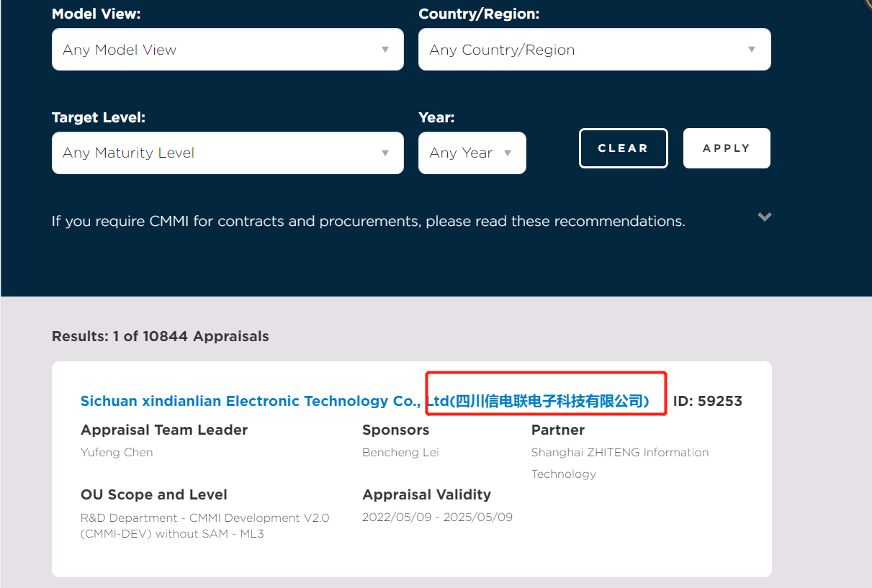The image size is (872, 588).
Task: Click the 'Country/Region:' label
Action: point(479,14)
